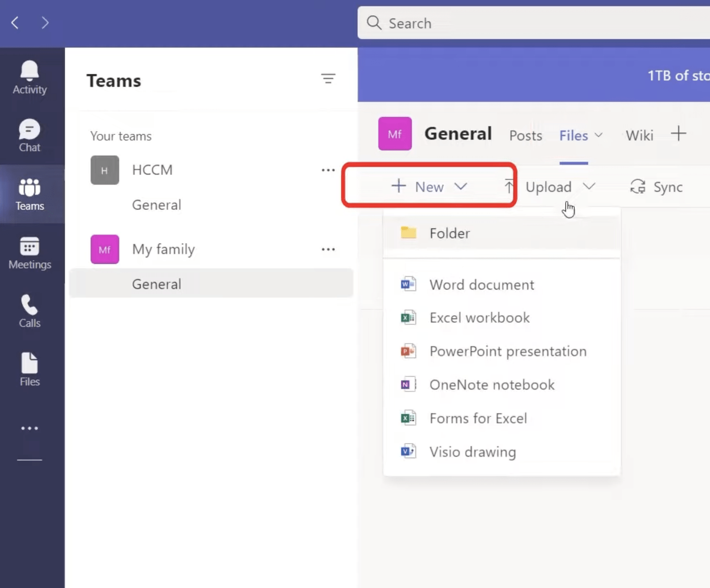Choose Excel workbook menu entry
The image size is (710, 588).
(x=502, y=318)
